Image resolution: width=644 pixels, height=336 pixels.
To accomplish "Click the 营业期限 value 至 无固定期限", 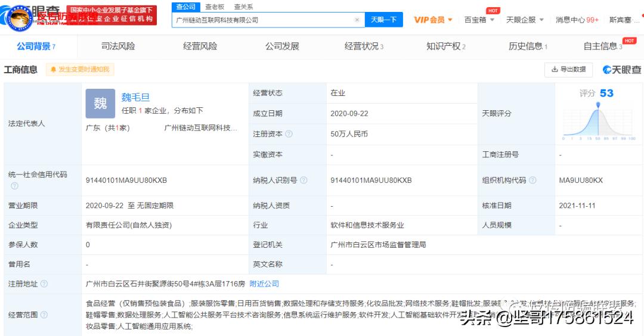I will [129, 206].
